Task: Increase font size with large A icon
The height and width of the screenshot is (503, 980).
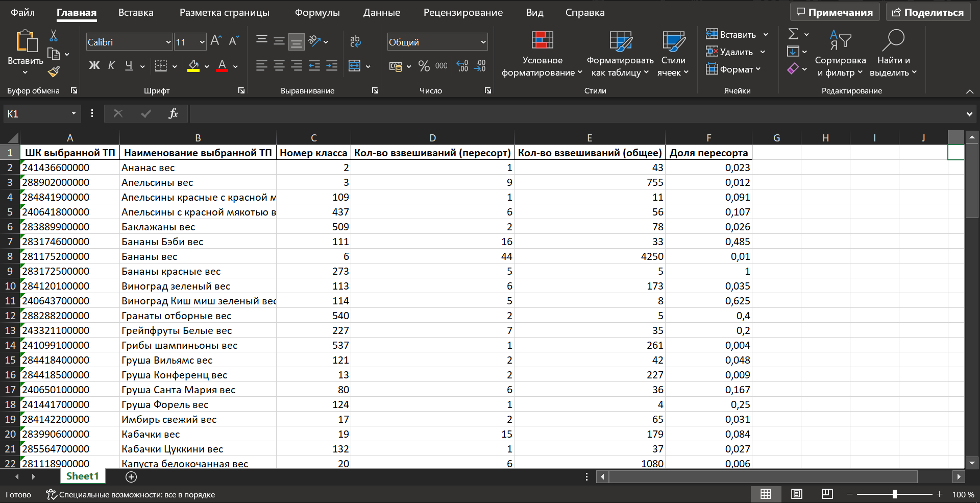Action: pyautogui.click(x=216, y=41)
